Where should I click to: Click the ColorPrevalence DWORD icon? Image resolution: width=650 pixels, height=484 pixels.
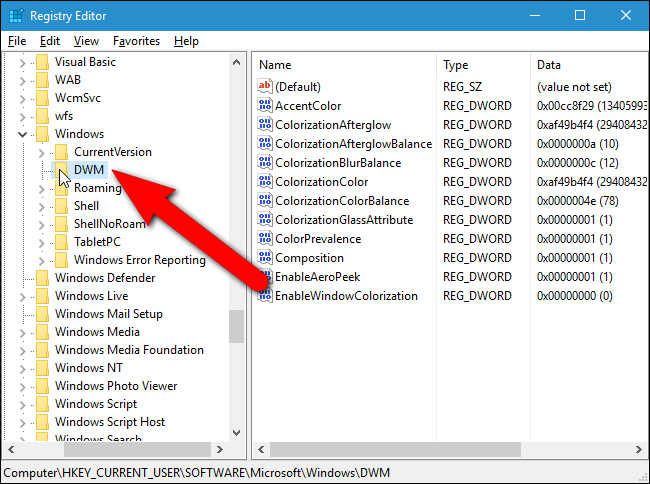pos(265,239)
